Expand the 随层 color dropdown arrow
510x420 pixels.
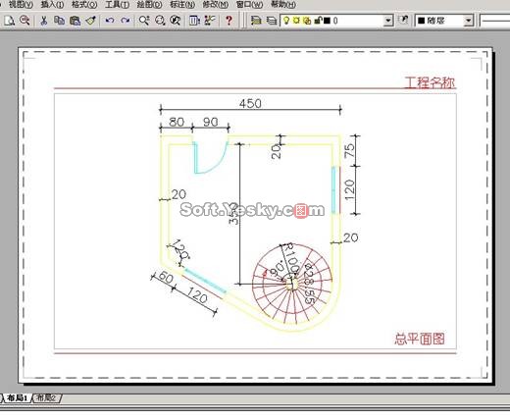(x=468, y=21)
